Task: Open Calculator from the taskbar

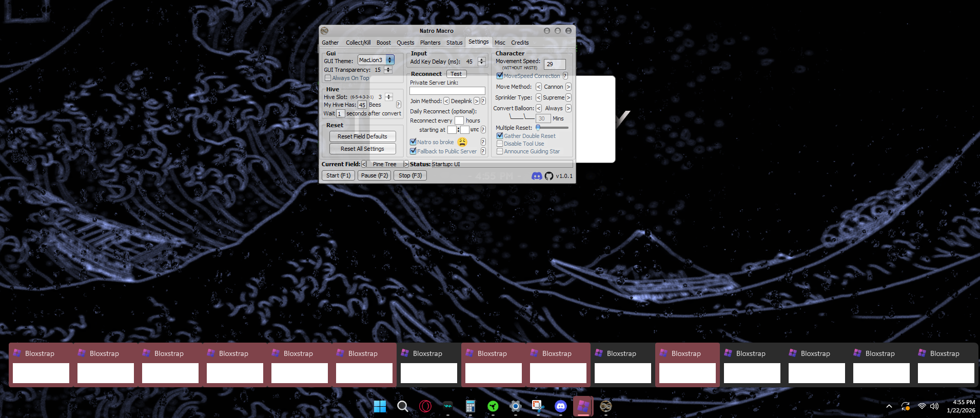Action: tap(471, 407)
